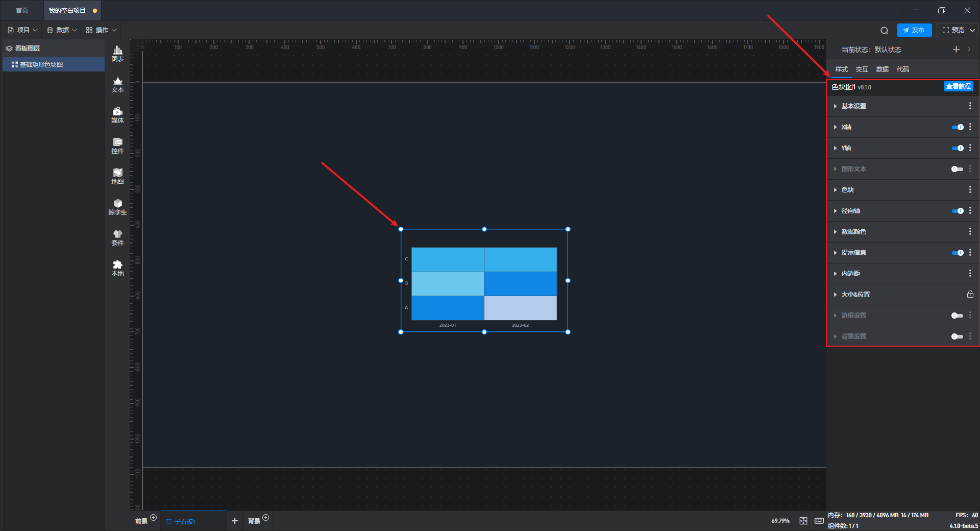Open the 套件 kits panel

[x=117, y=237]
